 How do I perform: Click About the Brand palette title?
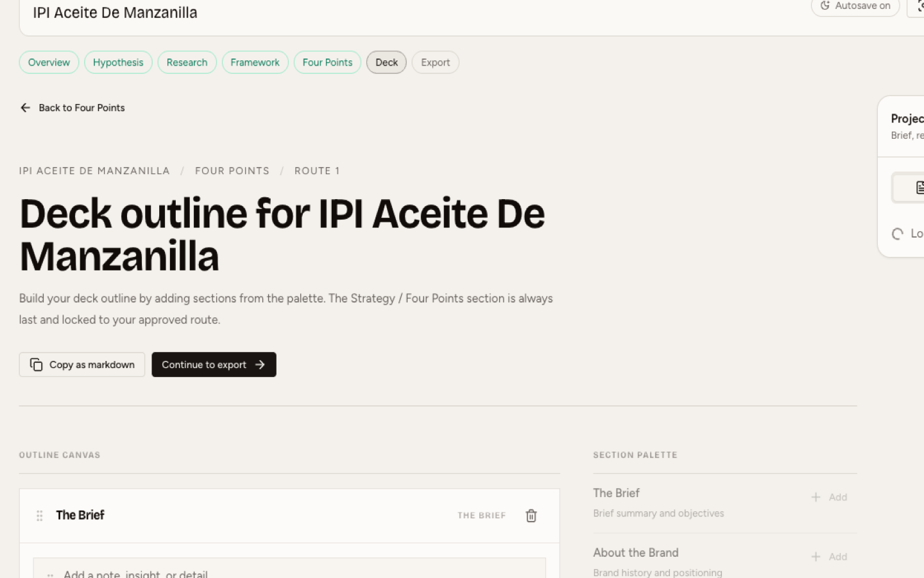(x=636, y=553)
